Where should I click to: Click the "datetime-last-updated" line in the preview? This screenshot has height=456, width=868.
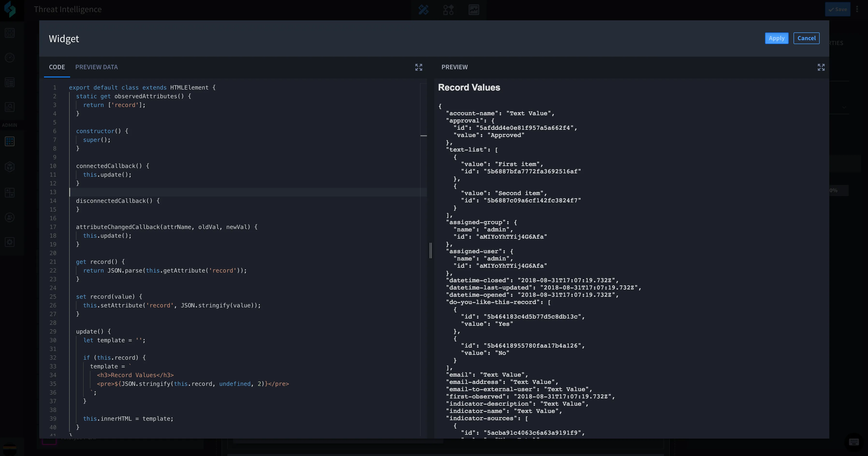[544, 288]
